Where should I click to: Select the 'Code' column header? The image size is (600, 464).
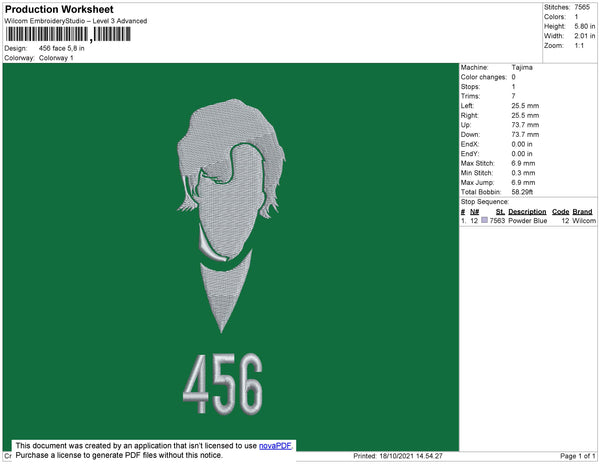561,212
